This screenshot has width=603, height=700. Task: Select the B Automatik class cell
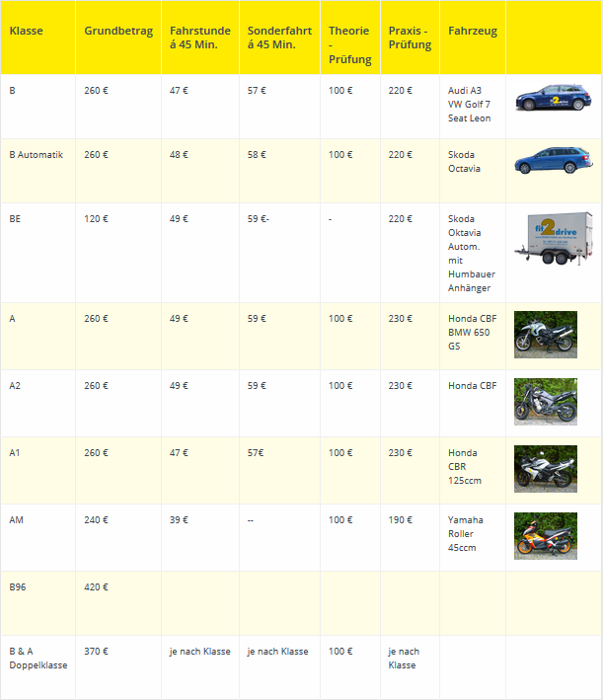[x=37, y=155]
